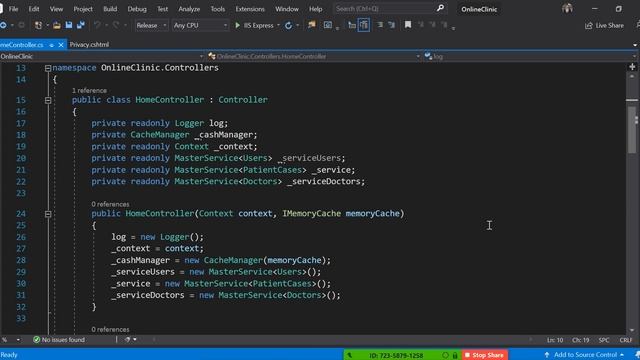This screenshot has width=640, height=360.
Task: Open the Debug menu
Action: click(x=137, y=9)
